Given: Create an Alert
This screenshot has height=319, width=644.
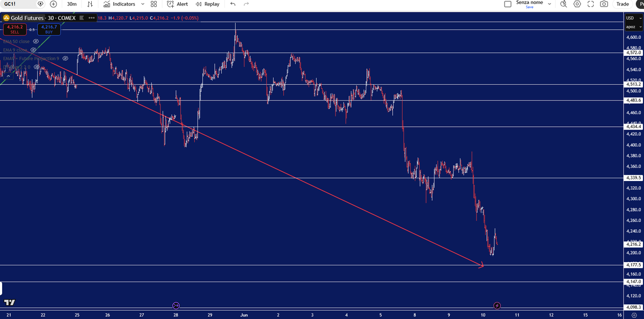Looking at the screenshot, I should click(178, 4).
